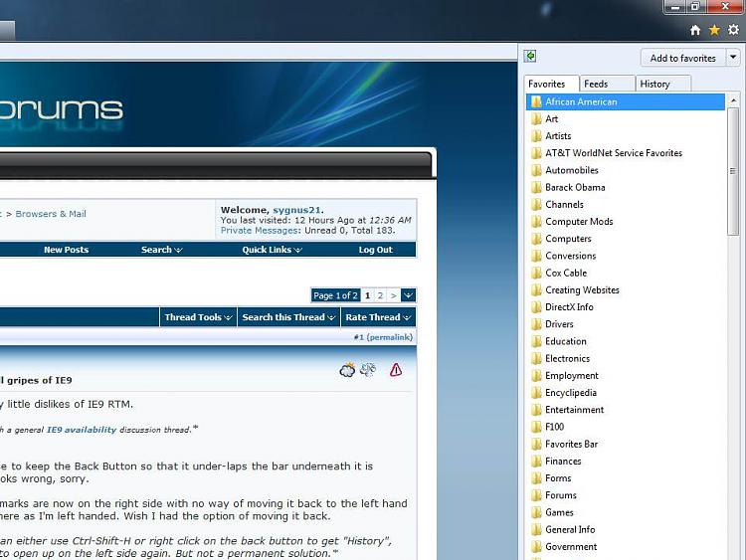
Task: Open the Browsers & Mail breadcrumb link
Action: pyautogui.click(x=51, y=214)
